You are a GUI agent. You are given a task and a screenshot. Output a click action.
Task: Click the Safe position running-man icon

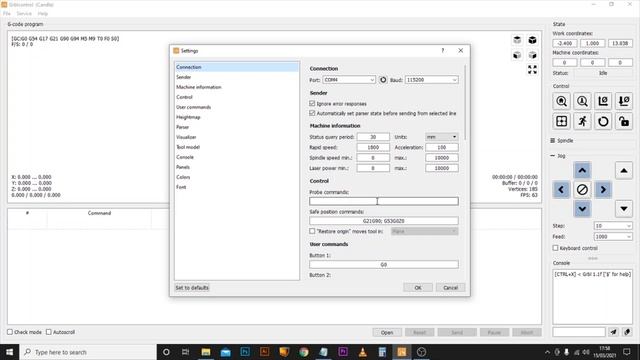point(582,121)
